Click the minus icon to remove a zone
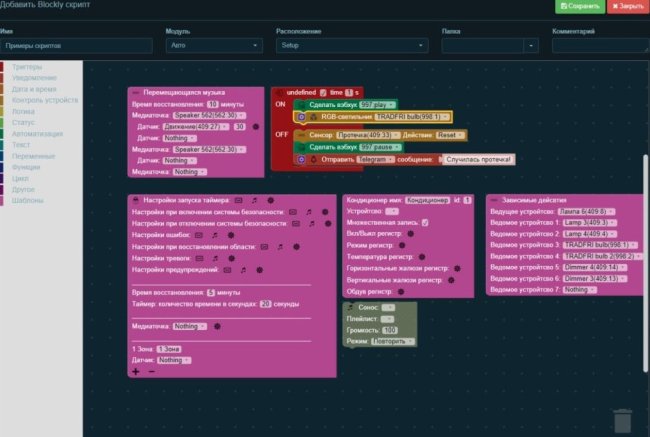Image resolution: width=650 pixels, height=437 pixels. coord(152,372)
